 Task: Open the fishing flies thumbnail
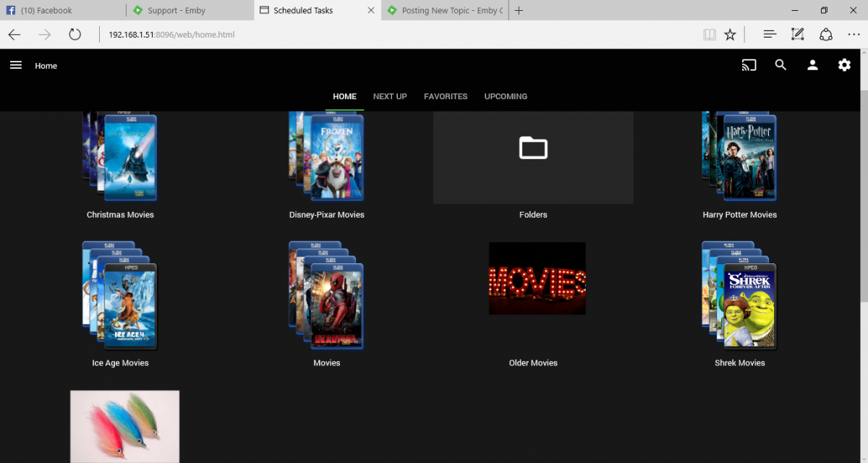(124, 427)
